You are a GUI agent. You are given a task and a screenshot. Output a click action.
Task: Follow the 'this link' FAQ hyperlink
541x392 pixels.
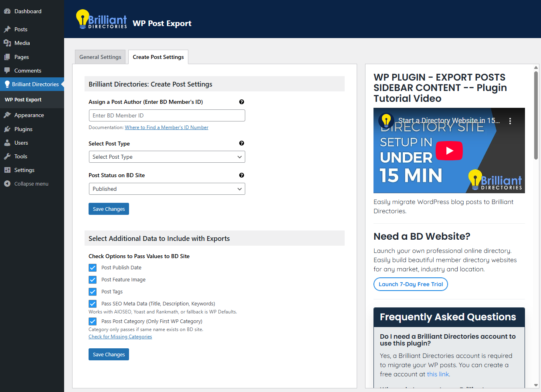pyautogui.click(x=438, y=374)
